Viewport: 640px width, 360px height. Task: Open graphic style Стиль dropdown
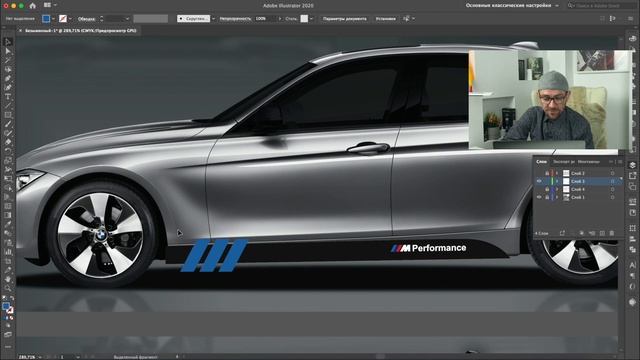click(x=311, y=19)
